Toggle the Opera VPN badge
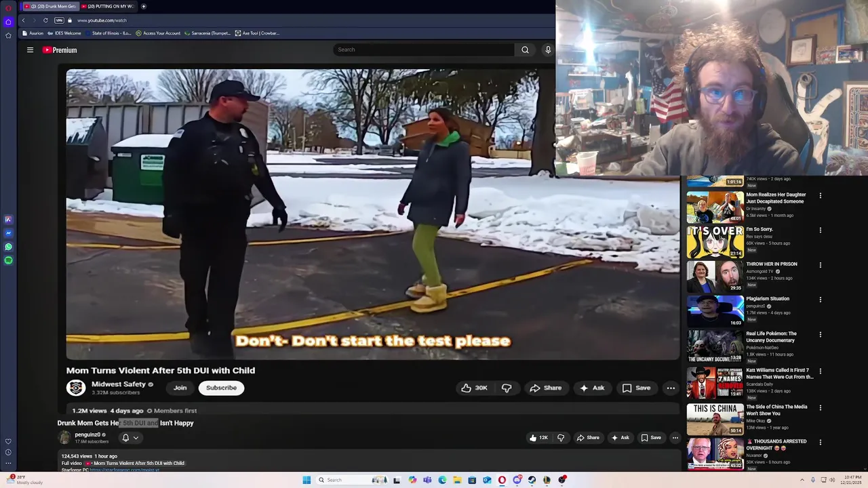868x488 pixels. (59, 20)
